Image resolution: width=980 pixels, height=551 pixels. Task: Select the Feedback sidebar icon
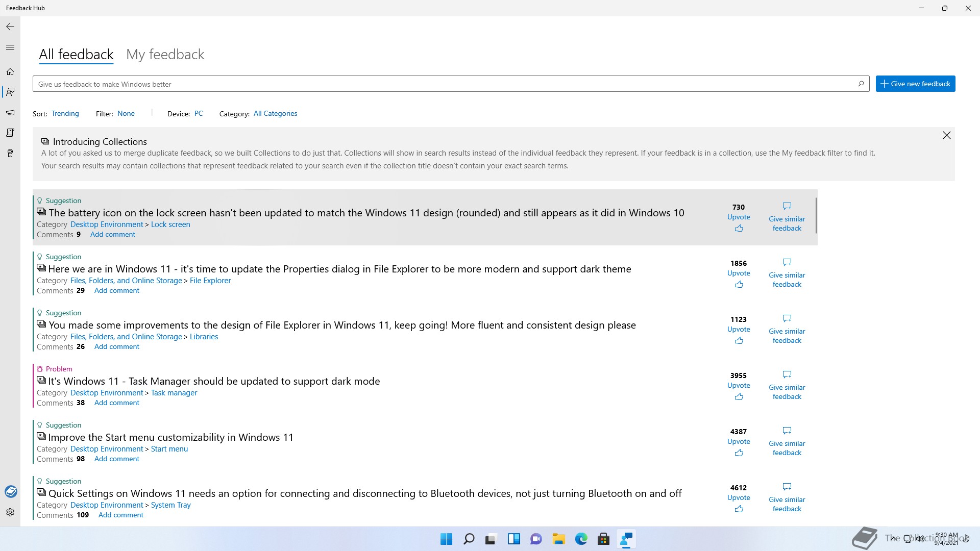10,92
